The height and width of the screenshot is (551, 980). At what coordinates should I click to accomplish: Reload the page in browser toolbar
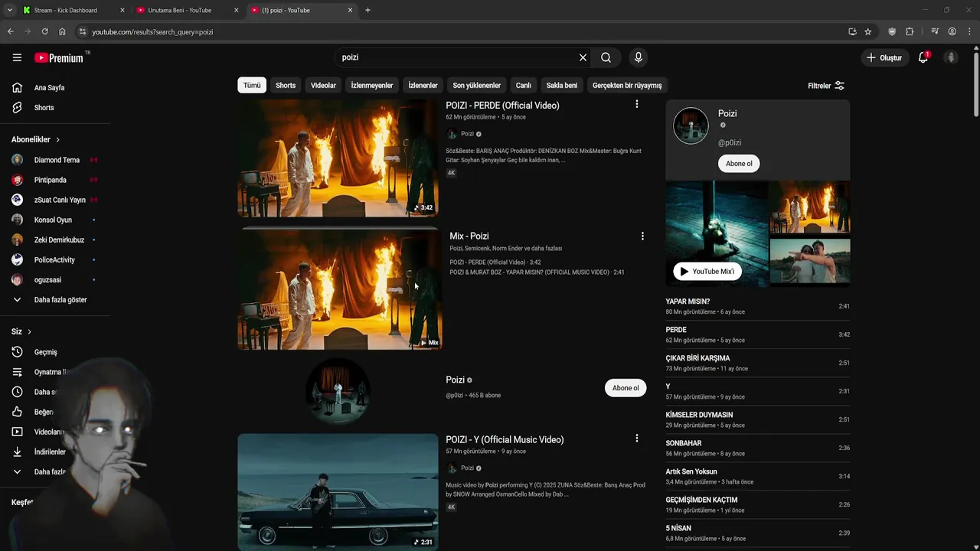(44, 31)
